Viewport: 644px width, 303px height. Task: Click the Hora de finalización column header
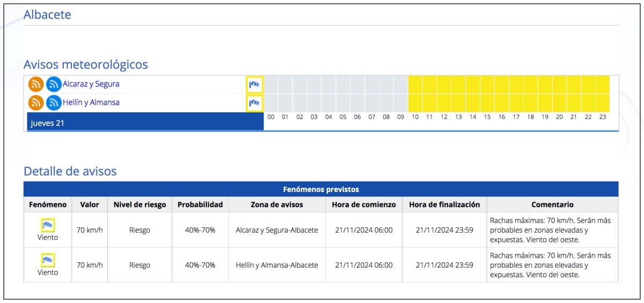444,204
